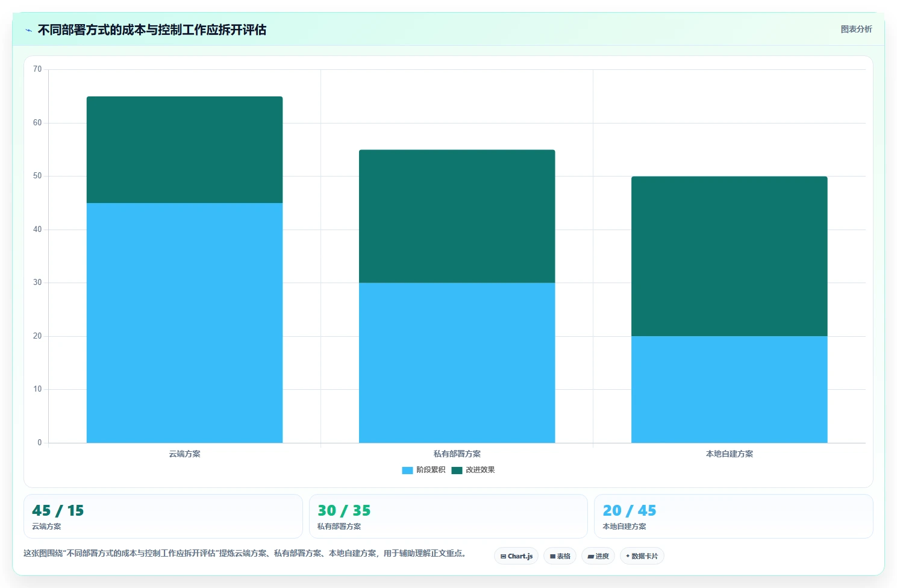Click the y-axis value 30

coord(37,283)
